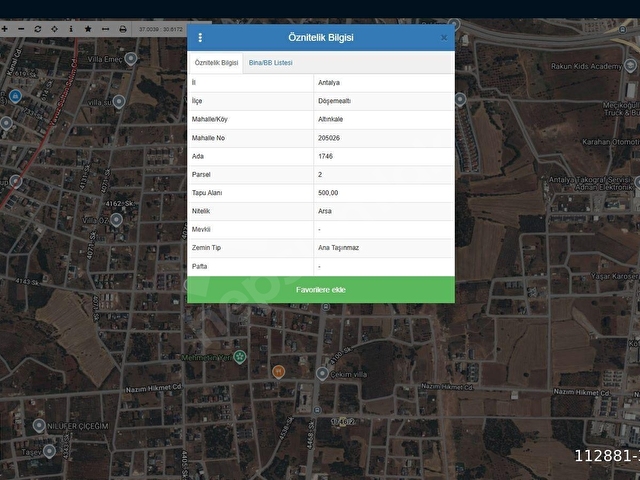Image resolution: width=640 pixels, height=480 pixels.
Task: Activate the locate/crosshair tool
Action: point(54,29)
